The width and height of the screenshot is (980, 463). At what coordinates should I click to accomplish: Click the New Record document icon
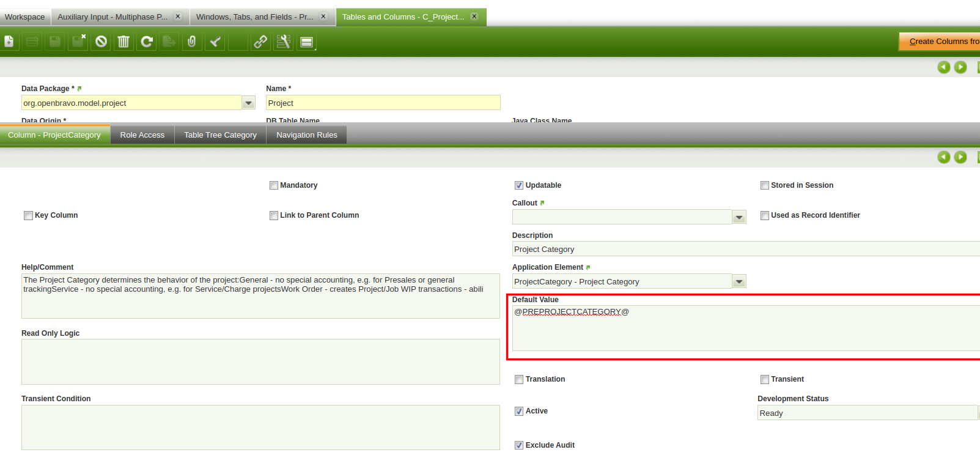click(x=9, y=42)
